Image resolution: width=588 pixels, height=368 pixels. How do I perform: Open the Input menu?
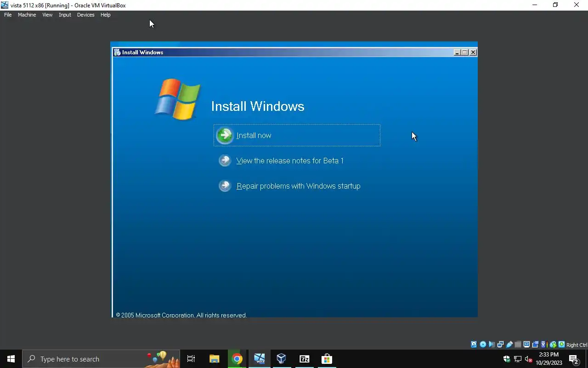65,15
